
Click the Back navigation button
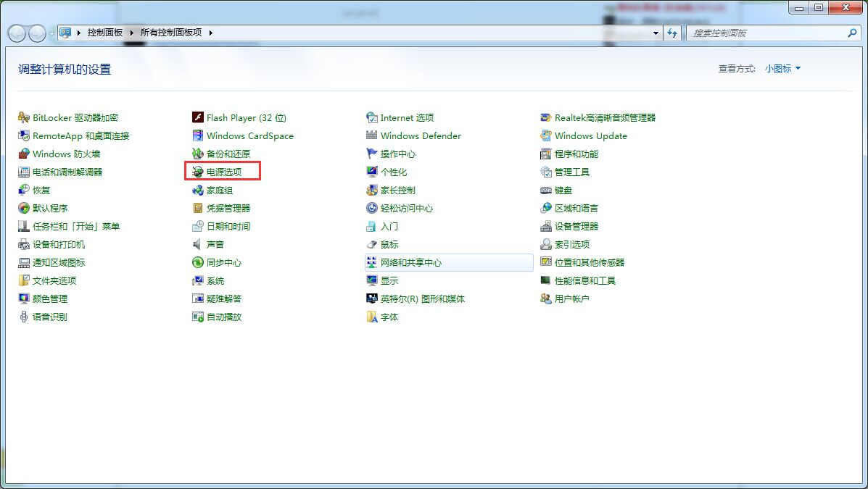click(17, 34)
